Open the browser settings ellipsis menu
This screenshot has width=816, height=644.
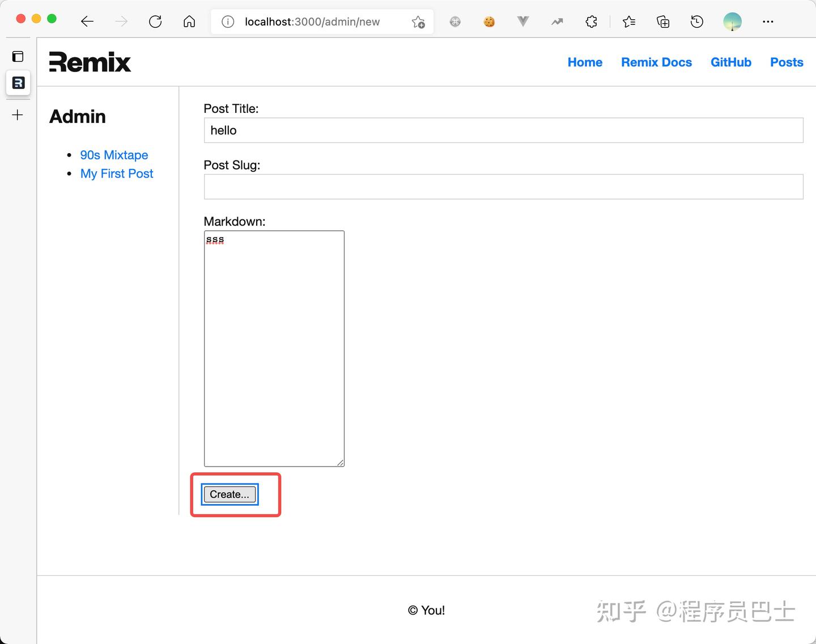(x=768, y=22)
